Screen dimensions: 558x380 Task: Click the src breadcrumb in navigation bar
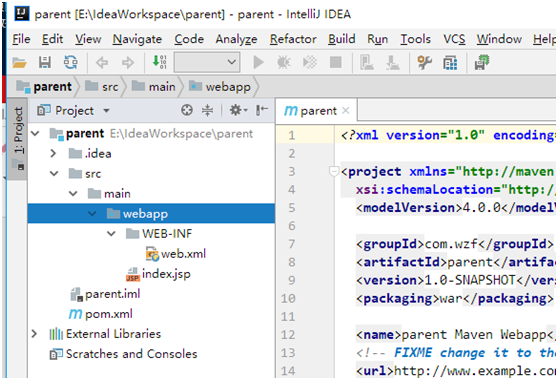pos(101,86)
